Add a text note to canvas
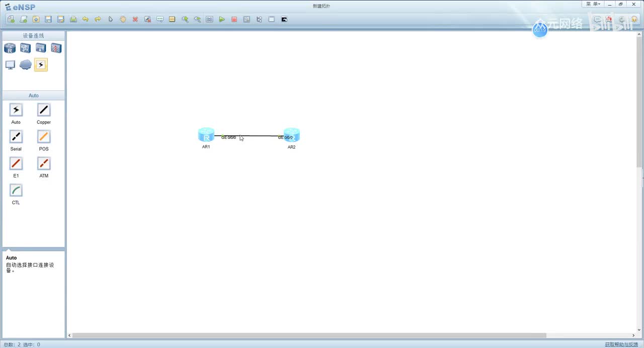Image resolution: width=644 pixels, height=348 pixels. click(160, 19)
